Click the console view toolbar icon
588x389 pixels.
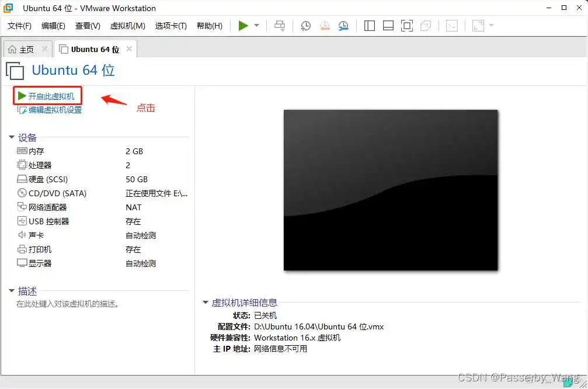point(452,26)
